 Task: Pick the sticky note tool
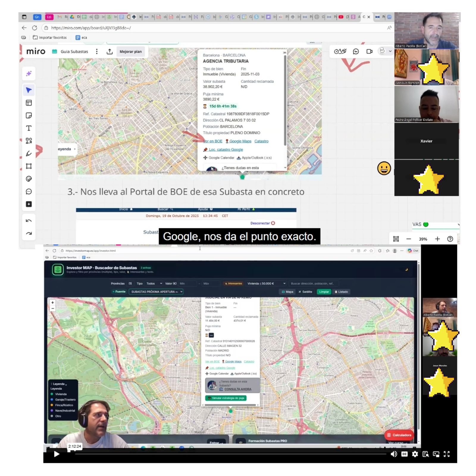(x=29, y=115)
